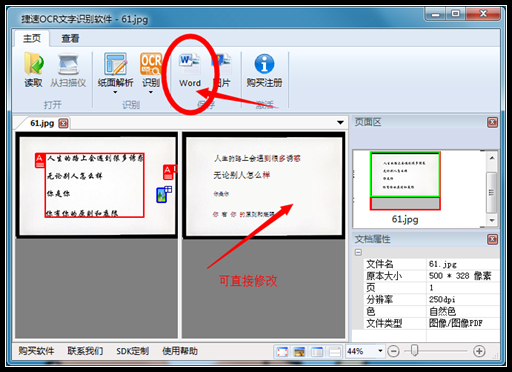Select the fourth view mode icon in status bar
Viewport: 512px width, 372px height.
tap(335, 351)
